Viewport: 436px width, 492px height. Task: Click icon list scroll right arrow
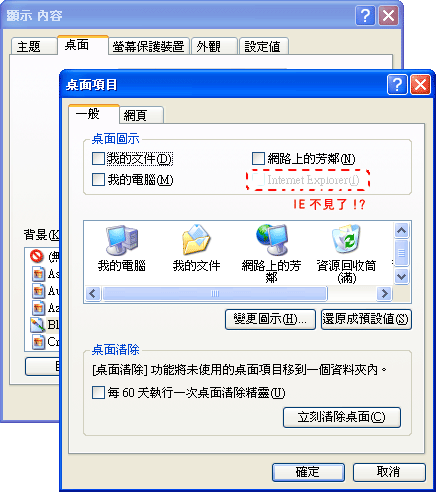click(385, 294)
